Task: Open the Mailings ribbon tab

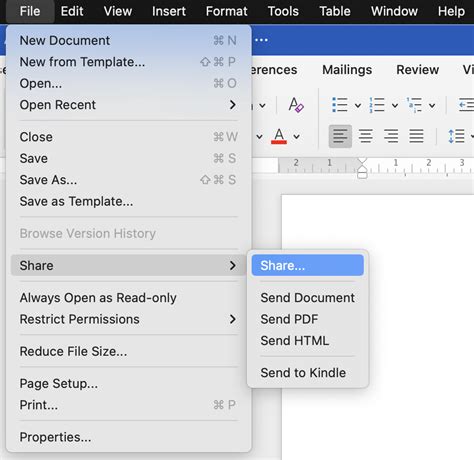Action: point(347,70)
